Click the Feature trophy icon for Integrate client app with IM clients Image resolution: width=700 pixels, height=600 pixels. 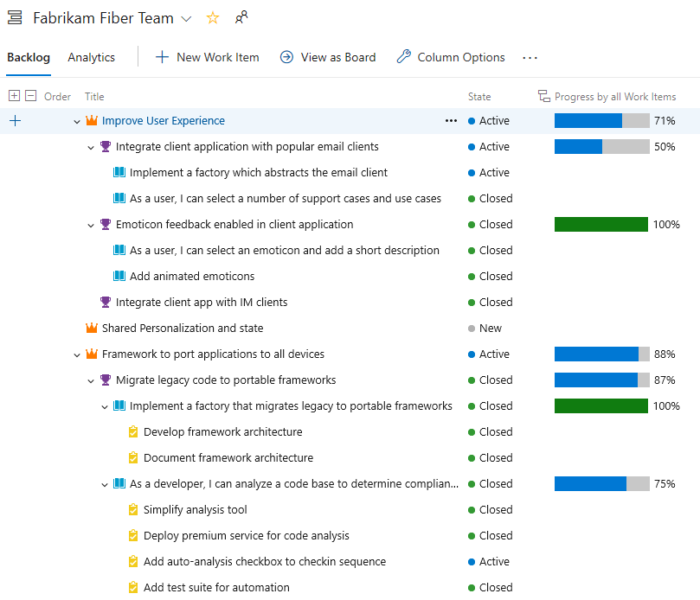[x=104, y=302]
